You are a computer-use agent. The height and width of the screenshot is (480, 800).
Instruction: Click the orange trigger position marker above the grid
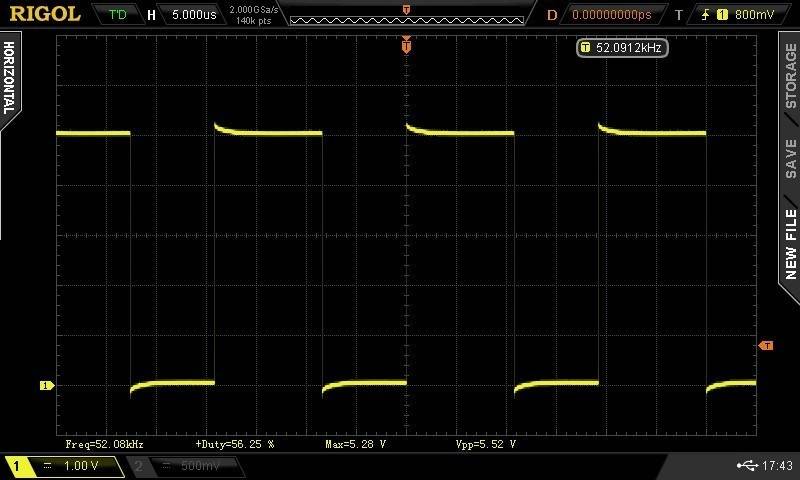click(406, 45)
